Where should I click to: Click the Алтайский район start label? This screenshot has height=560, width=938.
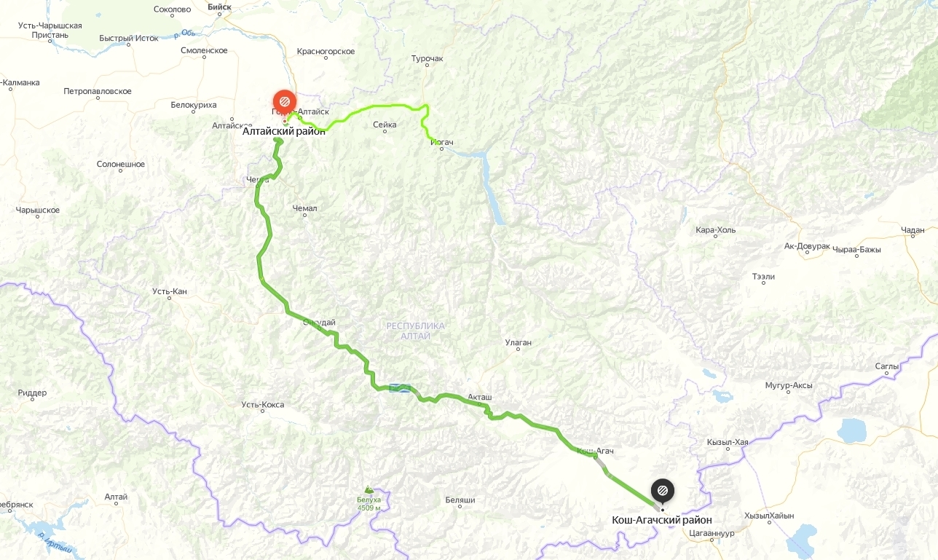[x=284, y=132]
